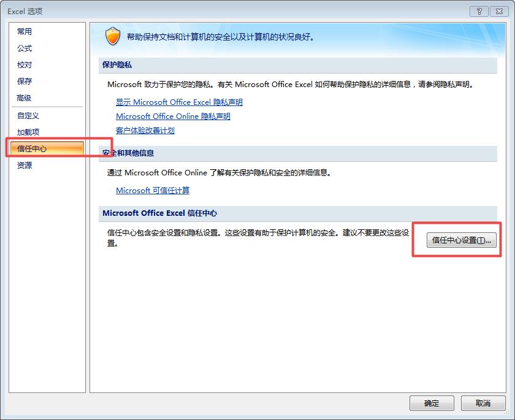Visit the Microsoft 可信任计算 link
The height and width of the screenshot is (420, 515).
pyautogui.click(x=153, y=191)
